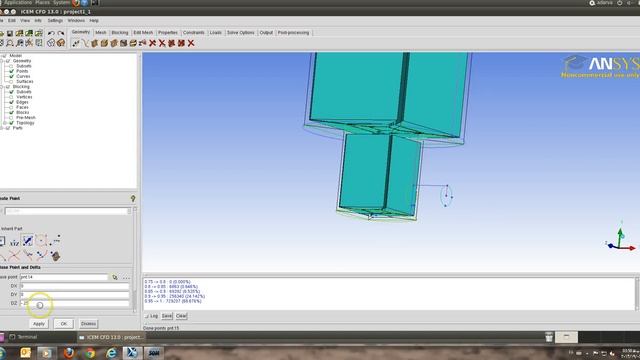Choose the curve intersection point method icon
The width and height of the screenshot is (640, 360).
pos(14,256)
